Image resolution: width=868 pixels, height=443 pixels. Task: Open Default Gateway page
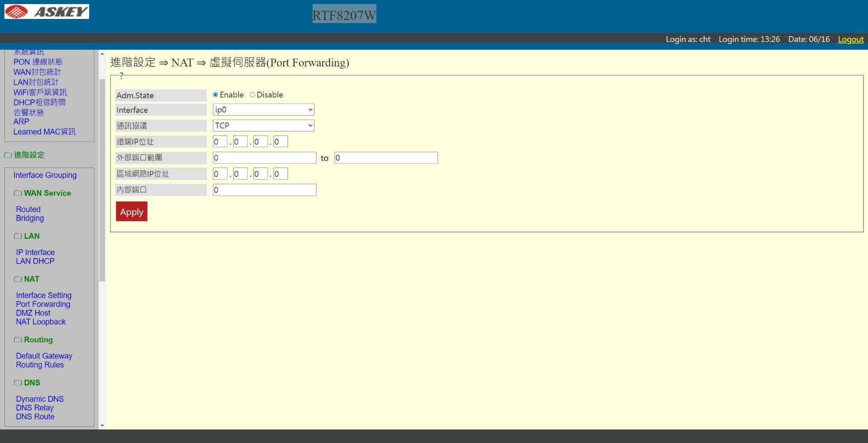coord(44,356)
